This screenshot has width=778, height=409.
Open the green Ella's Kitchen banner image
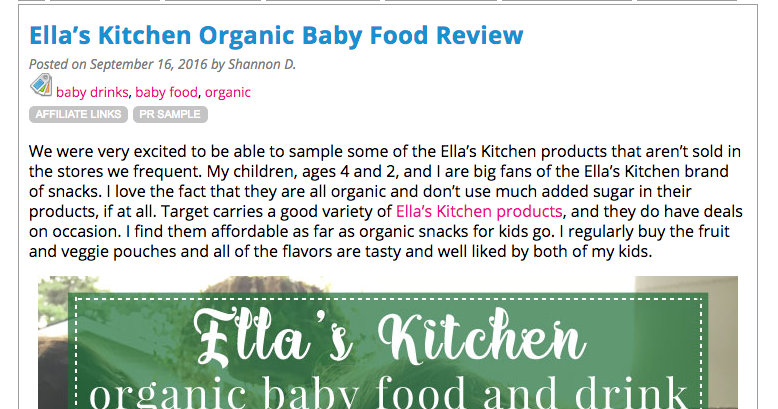coord(388,342)
